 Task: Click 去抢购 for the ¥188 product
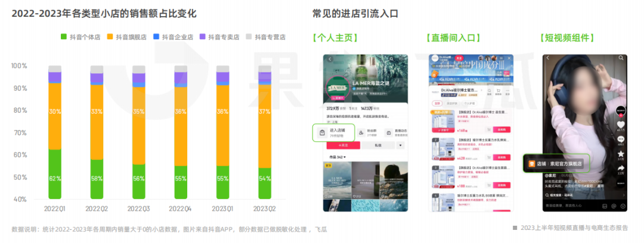click(x=501, y=185)
